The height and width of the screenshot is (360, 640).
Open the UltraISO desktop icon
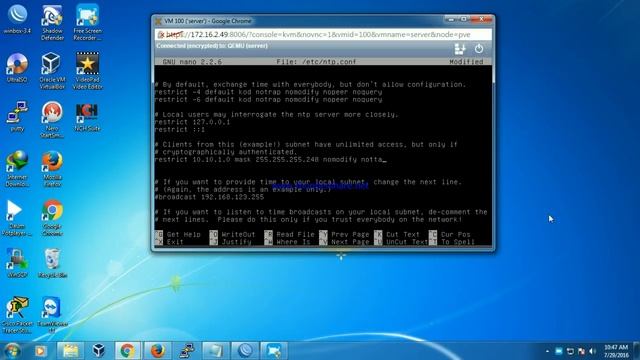pos(17,68)
